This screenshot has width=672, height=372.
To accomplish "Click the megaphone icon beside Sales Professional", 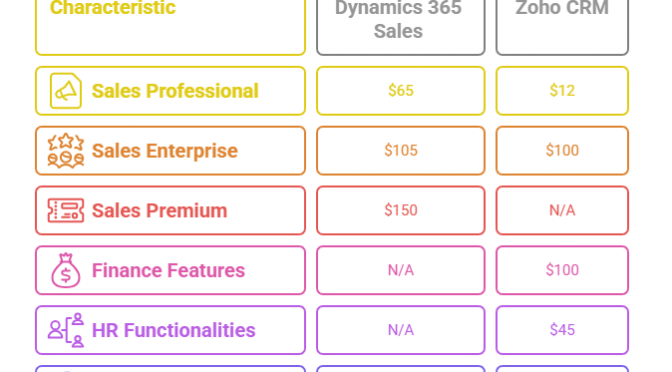I will coord(66,91).
